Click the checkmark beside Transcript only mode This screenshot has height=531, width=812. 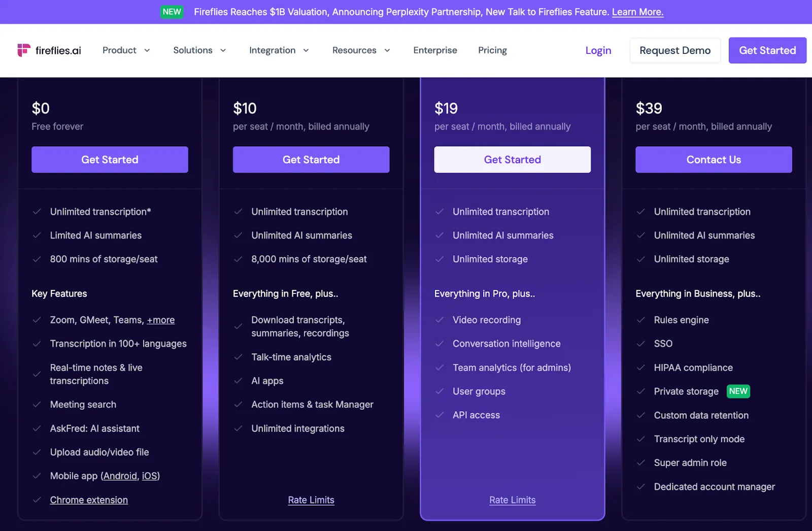641,439
